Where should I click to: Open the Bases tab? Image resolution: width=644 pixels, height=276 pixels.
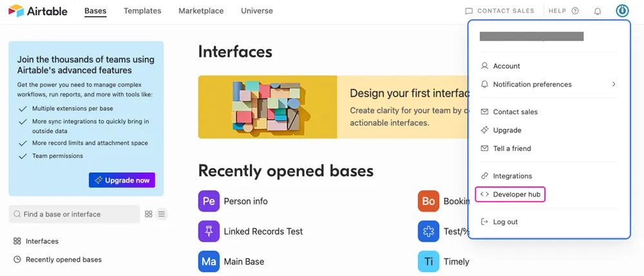[x=95, y=11]
